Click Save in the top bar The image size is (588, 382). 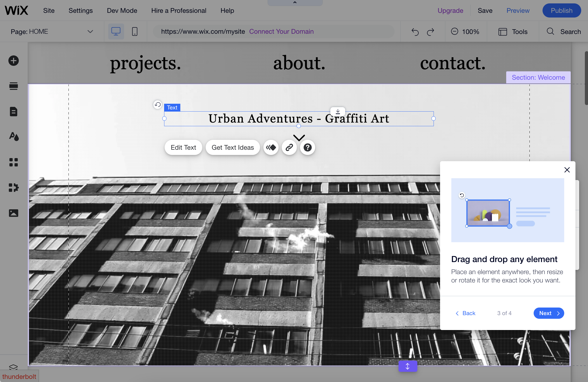(x=485, y=10)
